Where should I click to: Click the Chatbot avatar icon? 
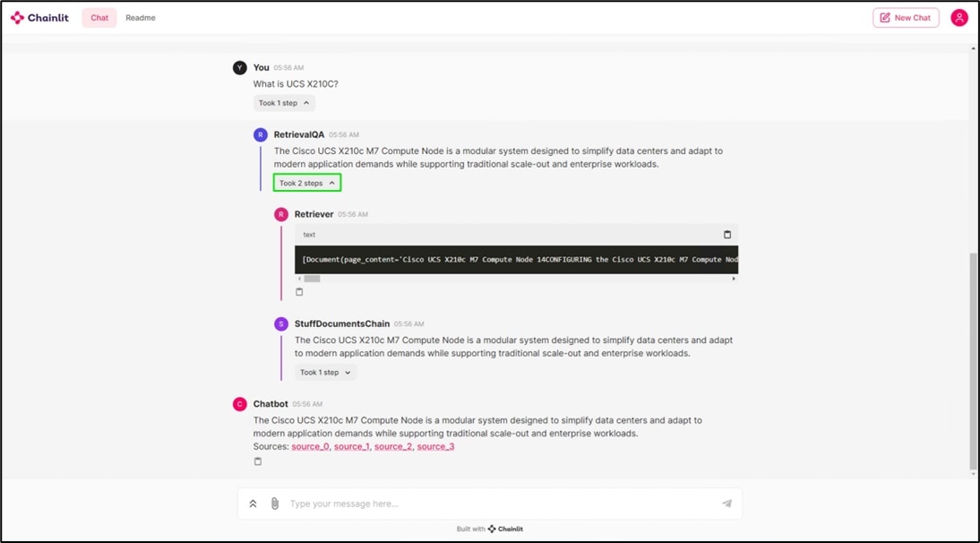(240, 404)
